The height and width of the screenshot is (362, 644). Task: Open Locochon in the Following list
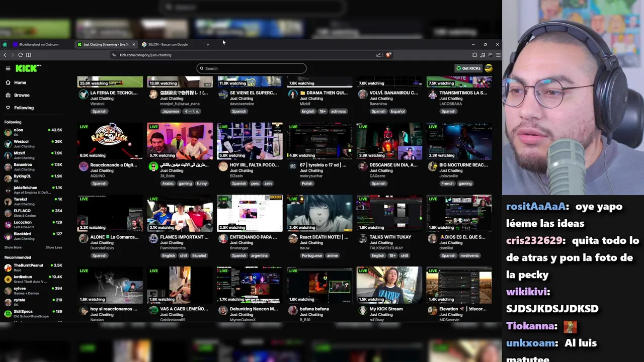point(33,225)
